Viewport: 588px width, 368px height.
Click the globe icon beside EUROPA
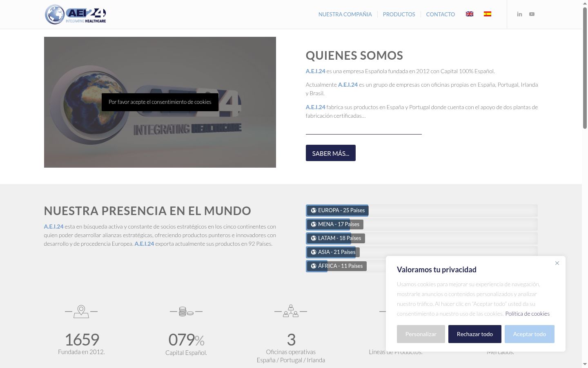(x=314, y=211)
